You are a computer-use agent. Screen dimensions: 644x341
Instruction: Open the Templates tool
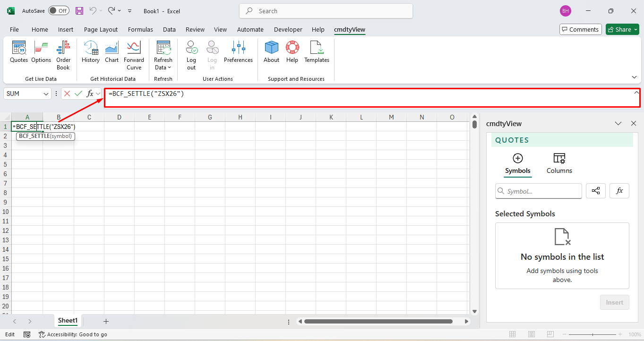[317, 52]
